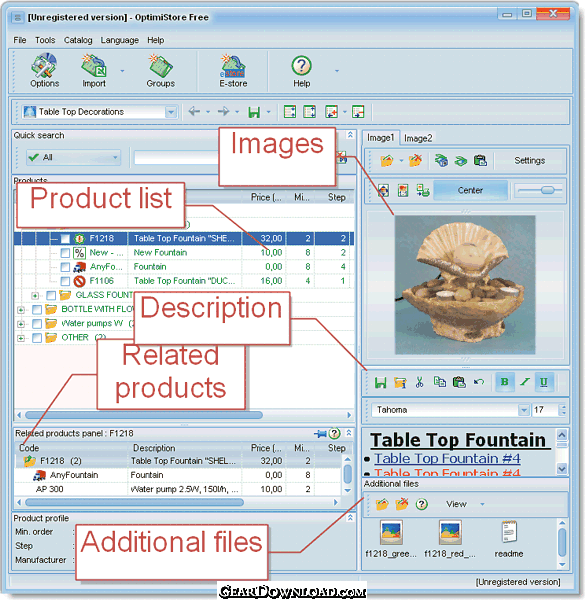585x600 pixels.
Task: Add file in the Additional files panel
Action: click(382, 505)
